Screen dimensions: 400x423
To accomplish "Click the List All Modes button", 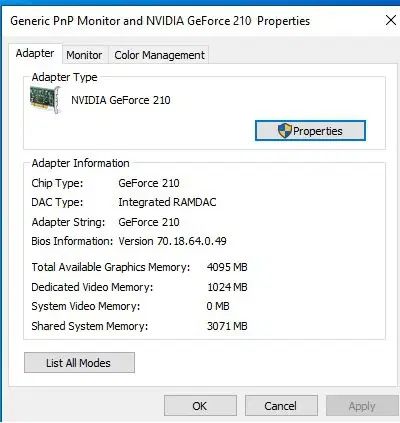I will pos(79,363).
